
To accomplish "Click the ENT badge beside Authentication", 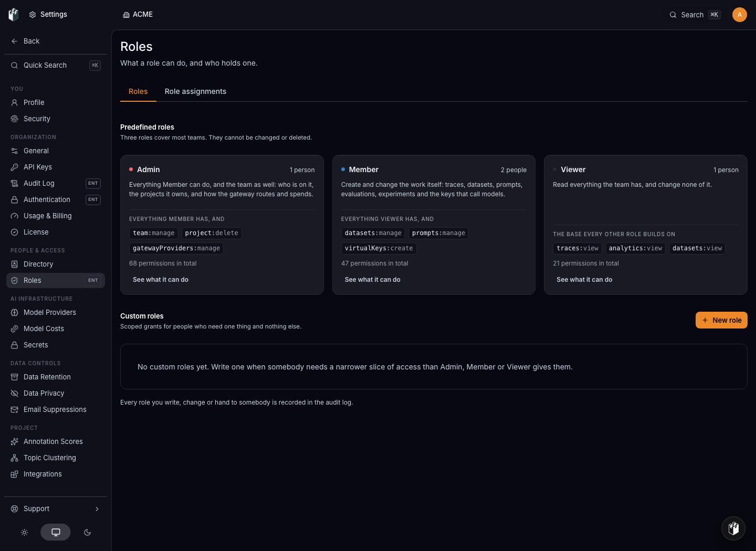I will click(x=93, y=199).
